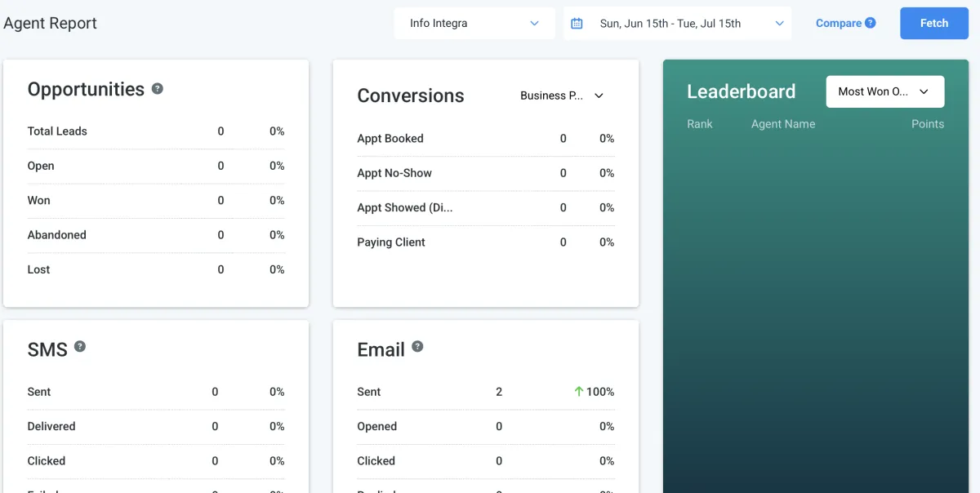Click the Leaderboard Rank column header

coord(700,124)
